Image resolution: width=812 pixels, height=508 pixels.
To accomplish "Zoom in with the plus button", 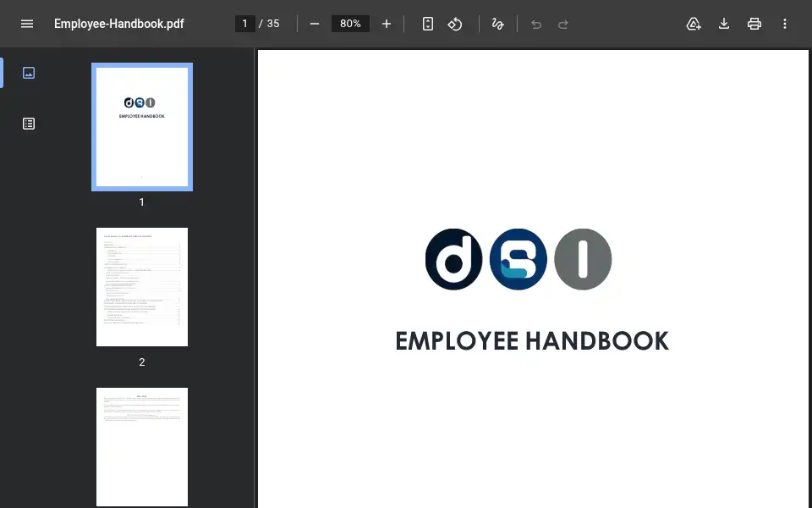I will click(x=387, y=24).
